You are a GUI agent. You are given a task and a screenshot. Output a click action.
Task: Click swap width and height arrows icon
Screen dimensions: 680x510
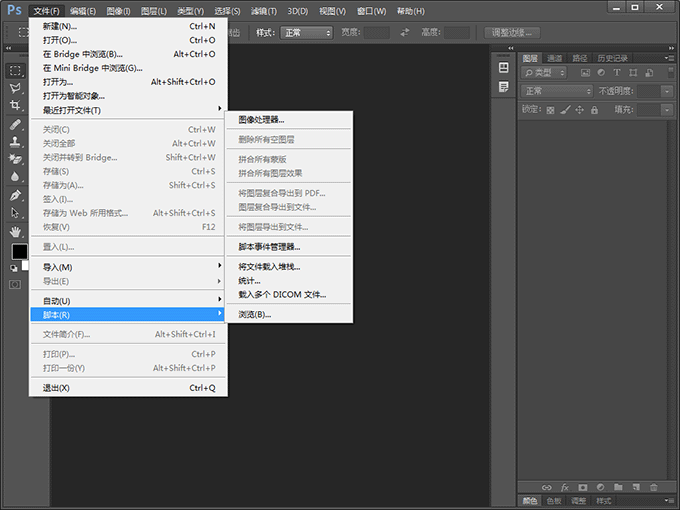[405, 33]
